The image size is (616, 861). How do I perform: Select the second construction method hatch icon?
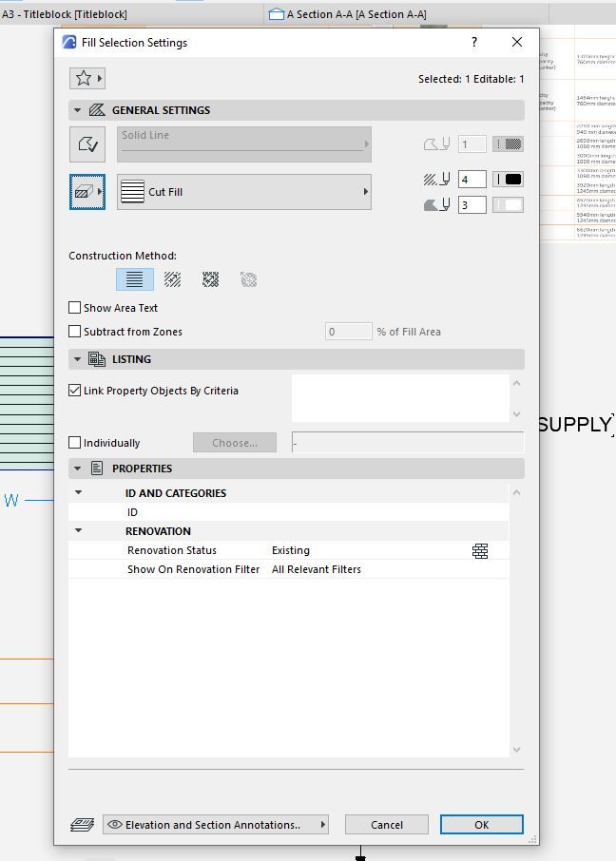coord(173,279)
